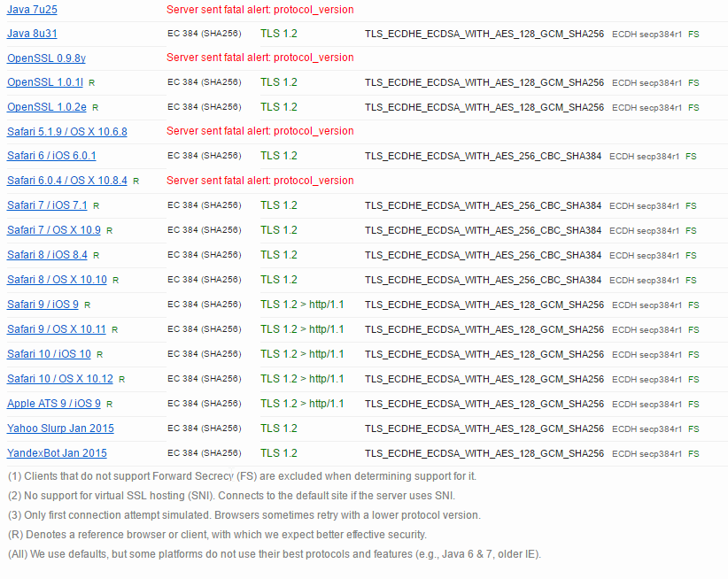Click the AES_128_GCM cipher in Yahoo Slurp row
Viewport: 728px width, 579px height.
(484, 428)
